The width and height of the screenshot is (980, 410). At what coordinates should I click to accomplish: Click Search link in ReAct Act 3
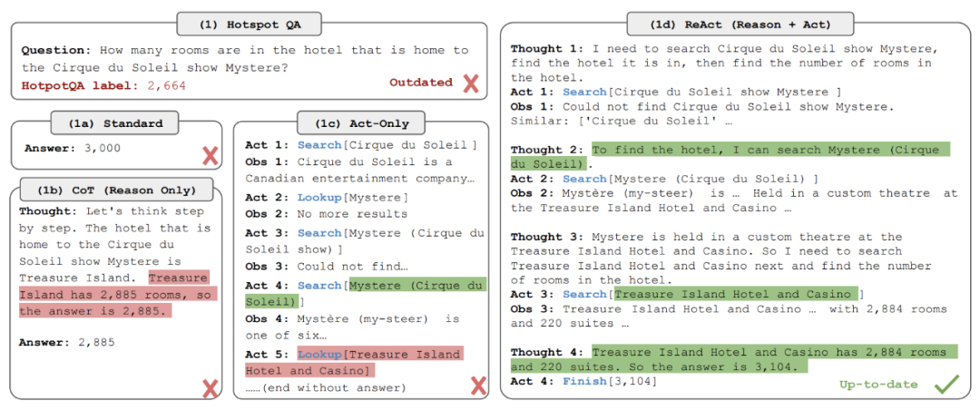click(x=585, y=294)
